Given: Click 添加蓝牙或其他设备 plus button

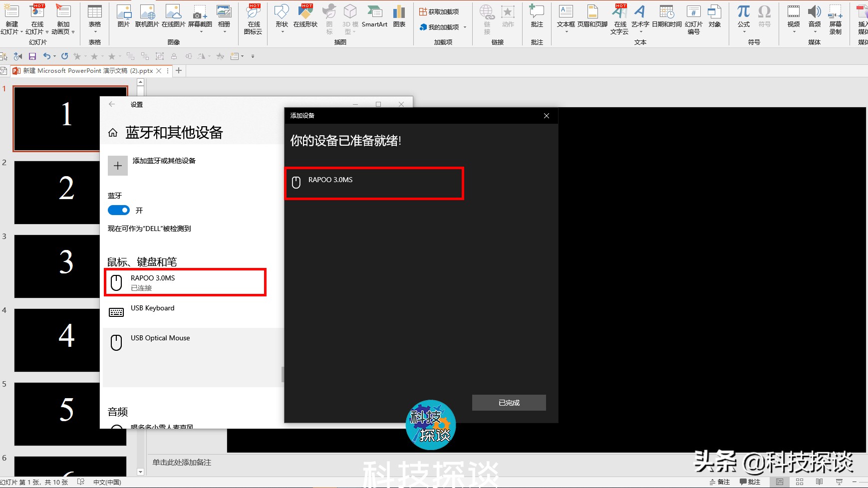Looking at the screenshot, I should (x=118, y=166).
